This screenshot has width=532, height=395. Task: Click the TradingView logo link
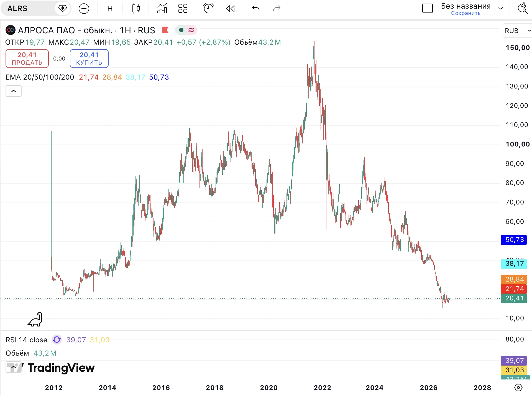pyautogui.click(x=61, y=368)
